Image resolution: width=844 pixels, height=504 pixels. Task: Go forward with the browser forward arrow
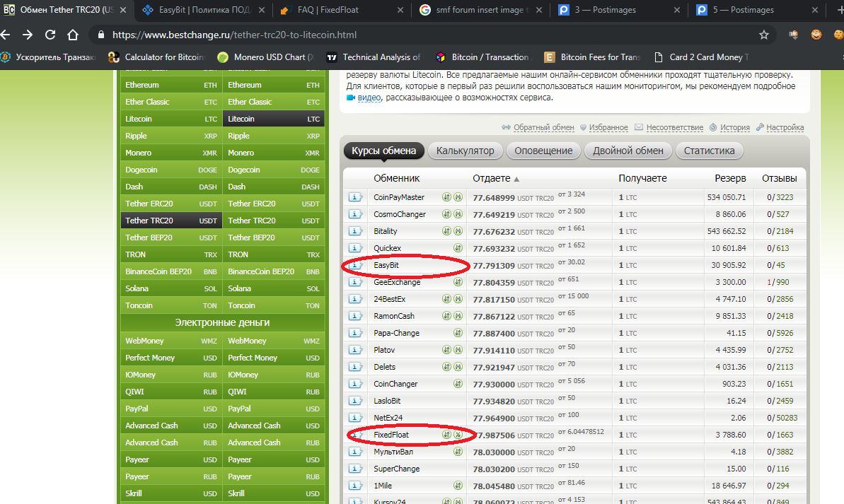point(28,35)
